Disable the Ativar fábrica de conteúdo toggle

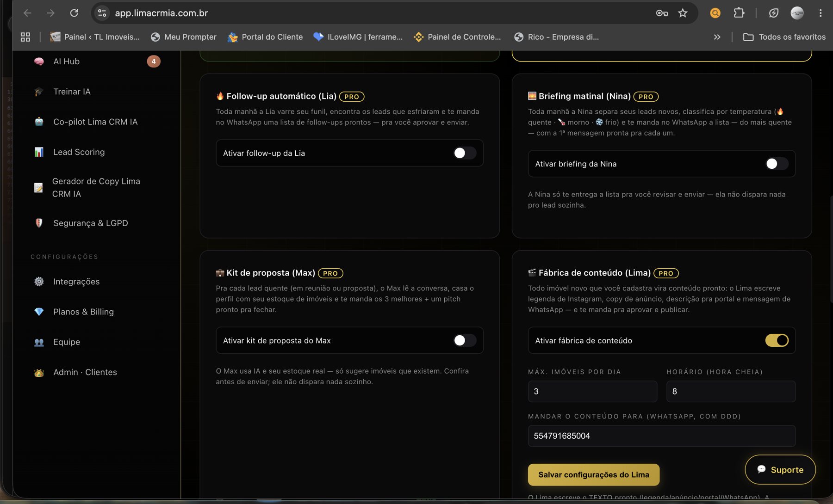(777, 340)
